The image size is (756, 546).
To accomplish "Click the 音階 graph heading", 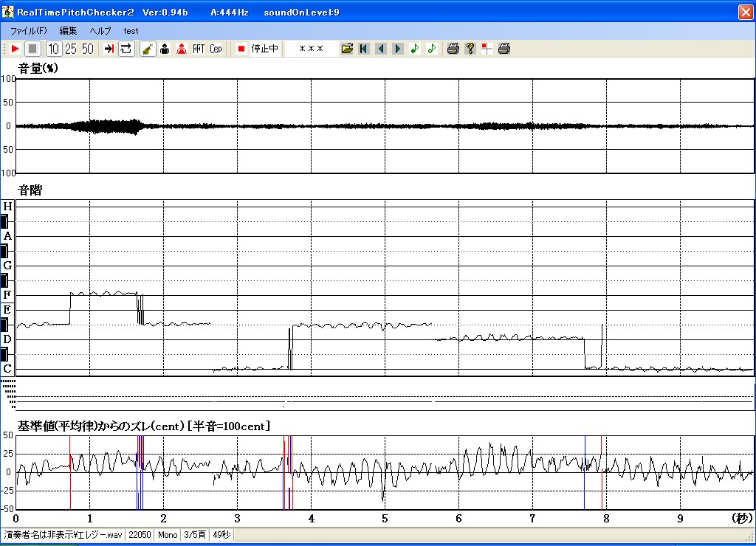I will 30,190.
